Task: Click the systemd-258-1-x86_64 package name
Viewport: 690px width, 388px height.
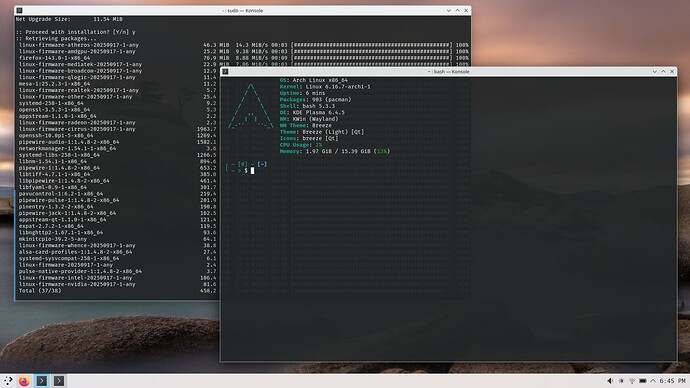Action: coord(51,103)
